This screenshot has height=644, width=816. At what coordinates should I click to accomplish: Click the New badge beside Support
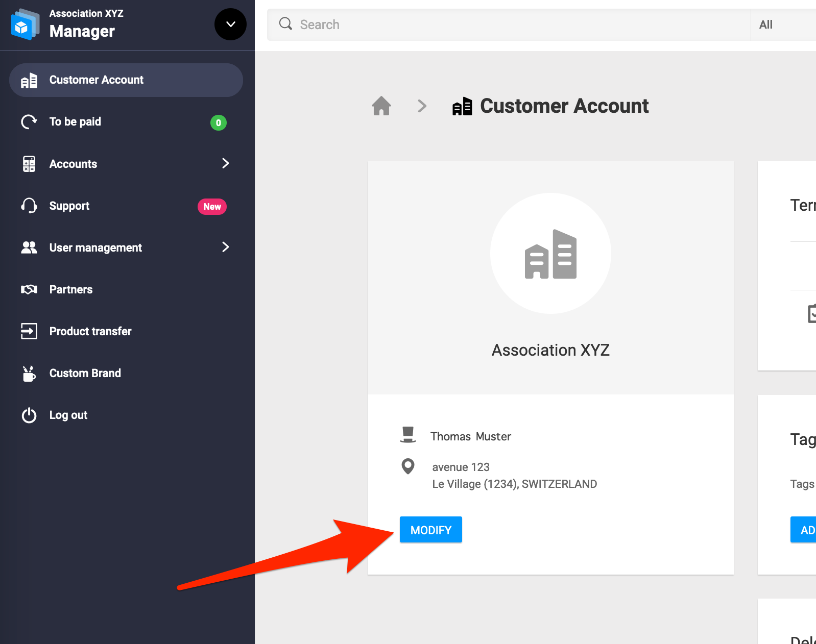coord(212,207)
